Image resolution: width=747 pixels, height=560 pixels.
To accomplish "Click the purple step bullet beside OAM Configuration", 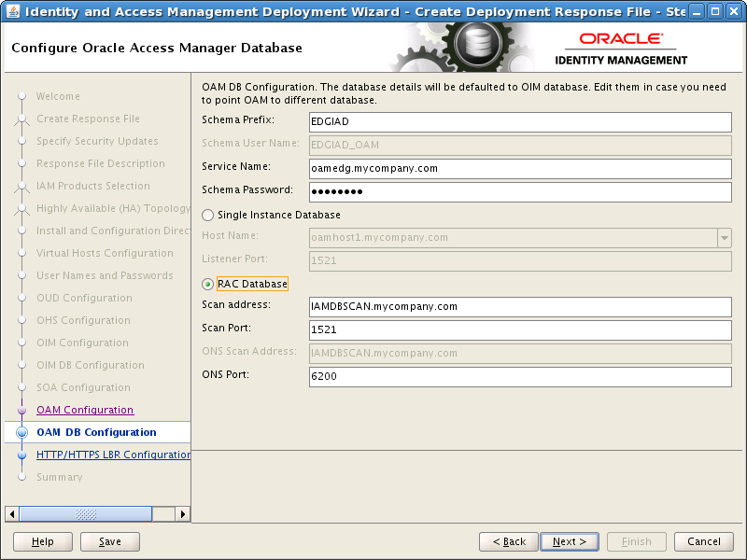I will pos(21,410).
